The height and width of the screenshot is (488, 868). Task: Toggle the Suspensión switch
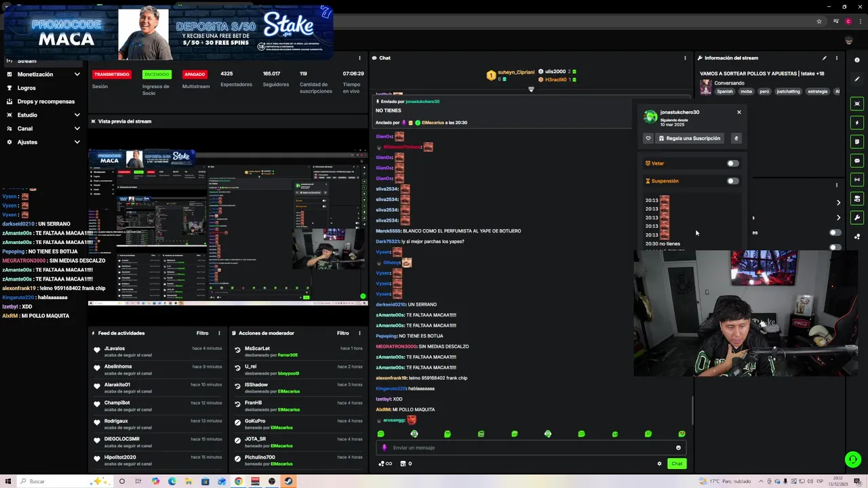click(x=732, y=181)
